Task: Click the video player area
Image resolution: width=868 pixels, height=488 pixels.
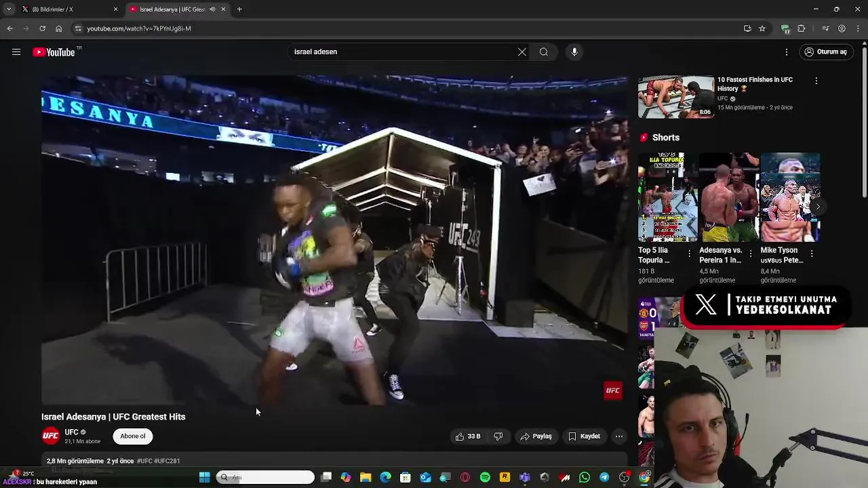Action: coord(334,240)
